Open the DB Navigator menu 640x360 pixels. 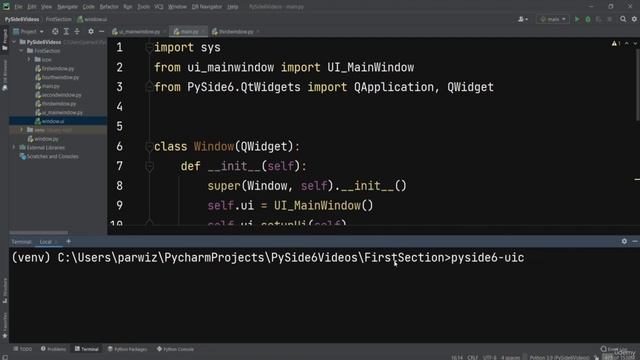(207, 7)
